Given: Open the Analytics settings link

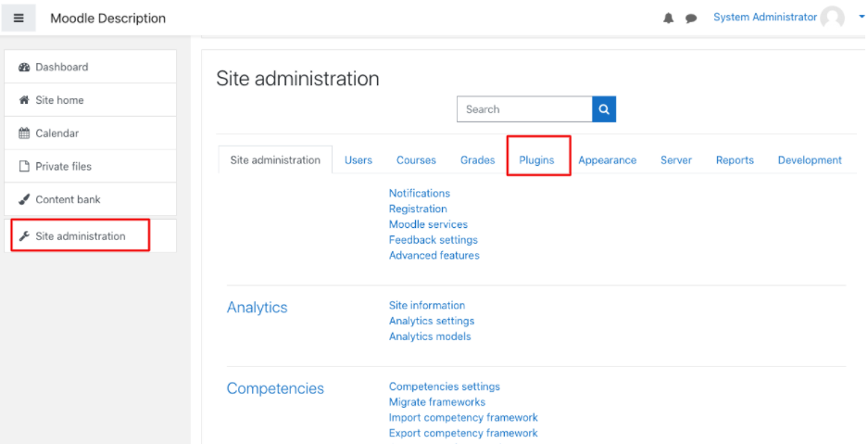Looking at the screenshot, I should (x=432, y=321).
